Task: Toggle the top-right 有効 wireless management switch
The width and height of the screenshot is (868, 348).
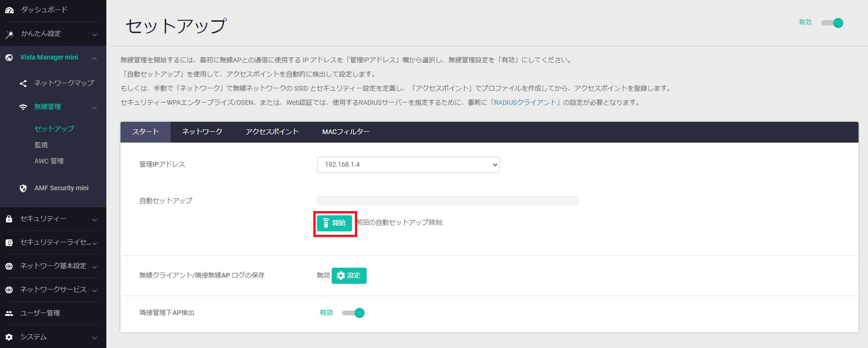Action: [x=833, y=23]
